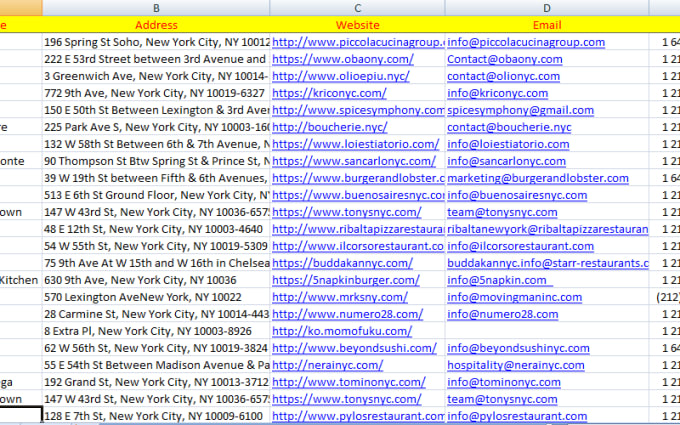The image size is (680, 425).
Task: Open the burgerandlobster website link
Action: tap(358, 178)
